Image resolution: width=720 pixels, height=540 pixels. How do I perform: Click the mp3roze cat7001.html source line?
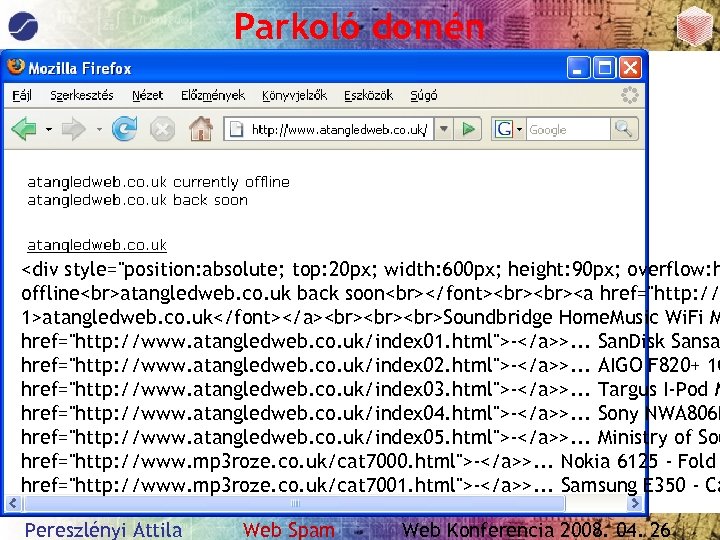tap(370, 484)
